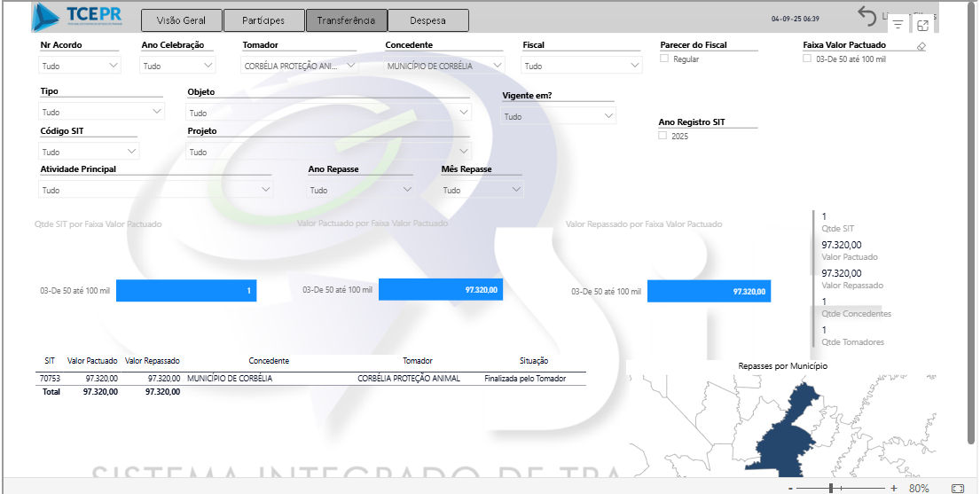
Task: Clear Faixa Valor Pactuado selection with eraser
Action: pos(921,46)
